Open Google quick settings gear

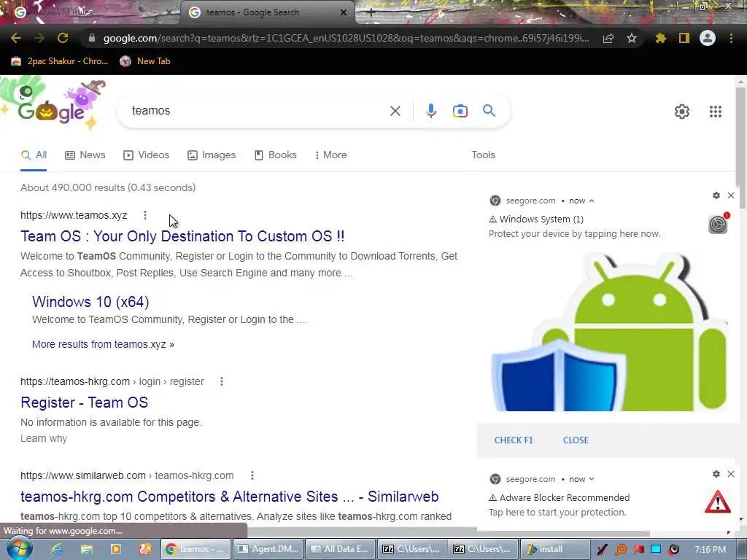[x=682, y=112]
